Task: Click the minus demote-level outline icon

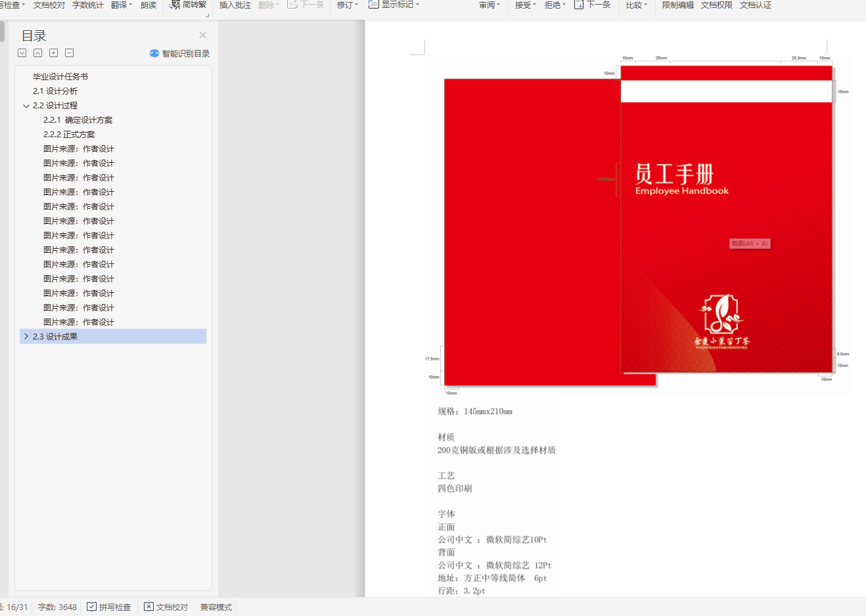Action: click(70, 53)
